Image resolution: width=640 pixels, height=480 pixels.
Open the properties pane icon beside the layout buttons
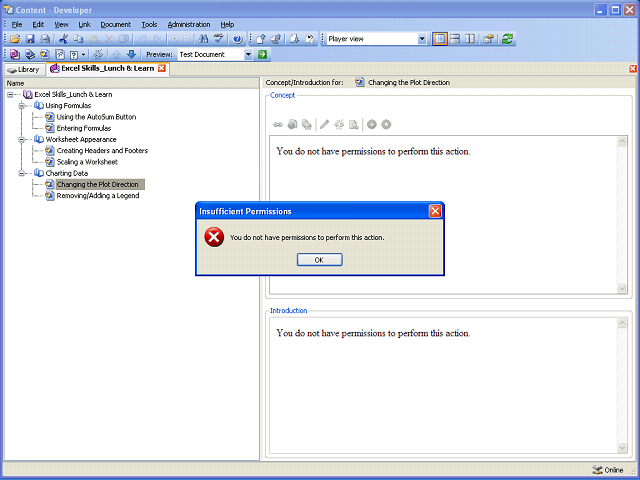(489, 39)
